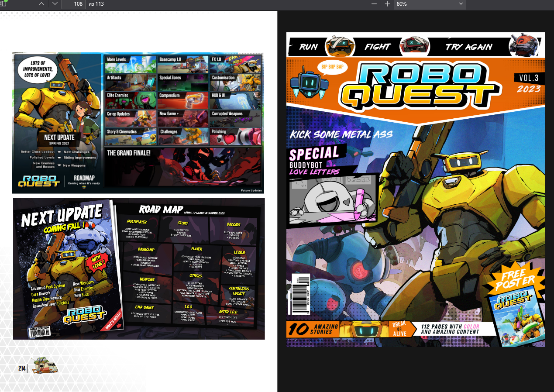Click the 'Special Zones' tile label
Image resolution: width=554 pixels, height=392 pixels.
(170, 77)
